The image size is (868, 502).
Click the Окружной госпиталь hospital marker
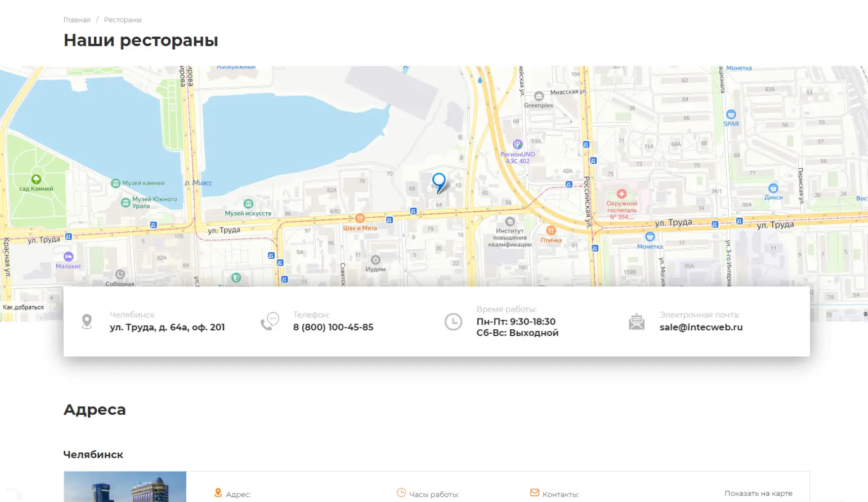[x=621, y=194]
